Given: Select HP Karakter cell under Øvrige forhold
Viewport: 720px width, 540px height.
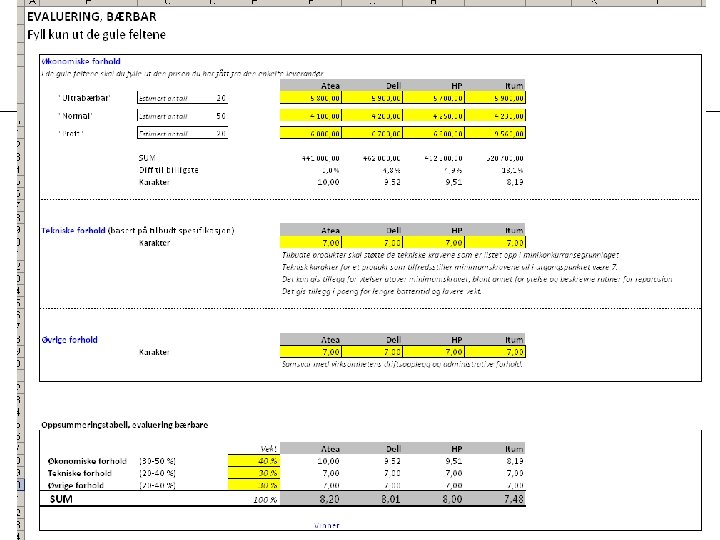Looking at the screenshot, I should click(433, 352).
